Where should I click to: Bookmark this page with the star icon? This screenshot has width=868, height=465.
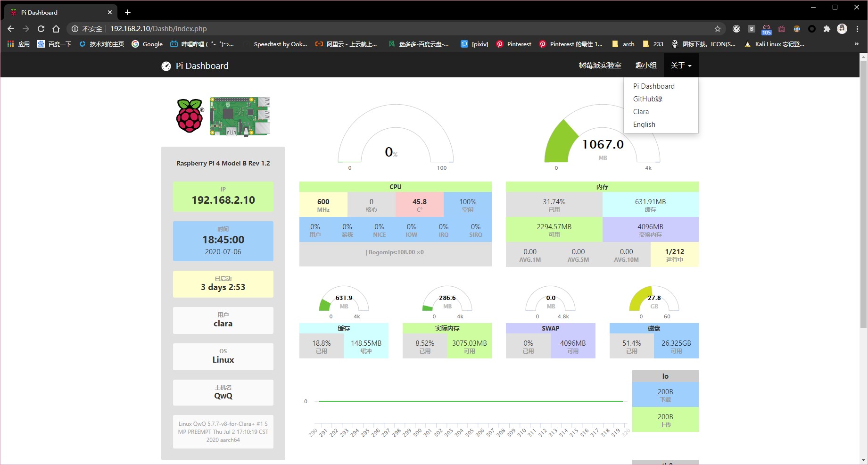[718, 29]
